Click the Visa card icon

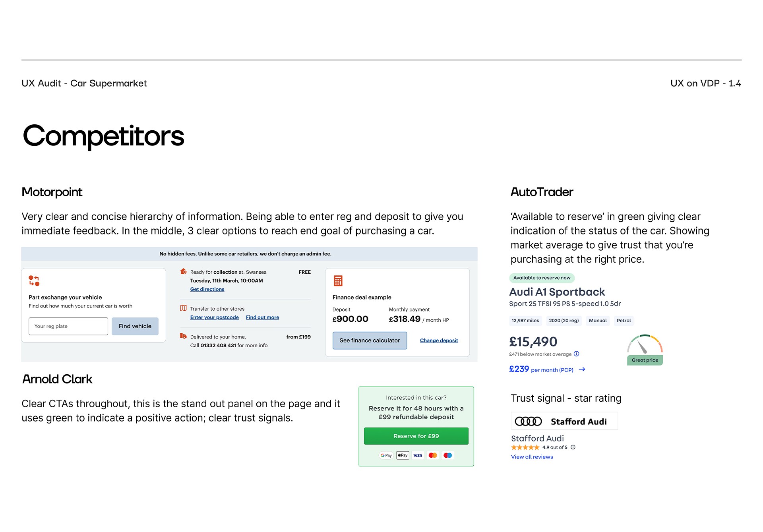(x=418, y=455)
